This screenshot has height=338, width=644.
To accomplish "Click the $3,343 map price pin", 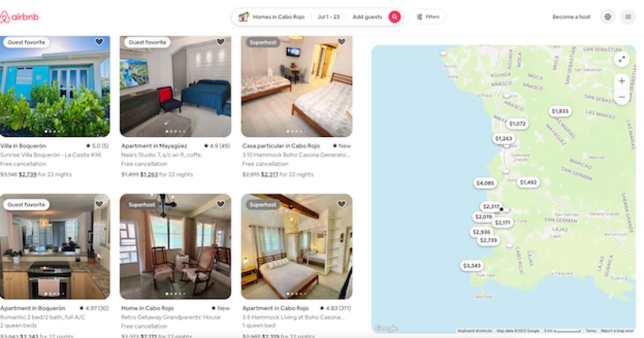I will coord(472,266).
